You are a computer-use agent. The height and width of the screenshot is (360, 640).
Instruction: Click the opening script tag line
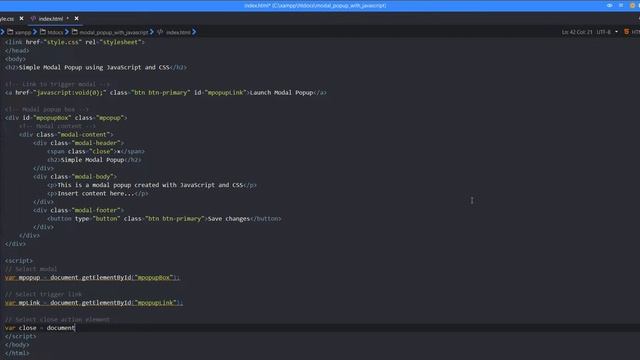(x=19, y=260)
